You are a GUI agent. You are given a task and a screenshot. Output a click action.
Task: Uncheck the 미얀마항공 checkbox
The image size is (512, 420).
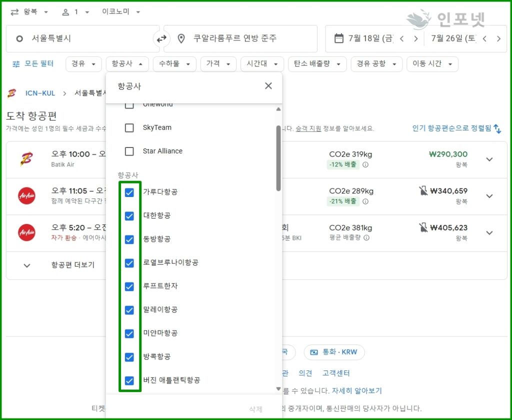129,333
